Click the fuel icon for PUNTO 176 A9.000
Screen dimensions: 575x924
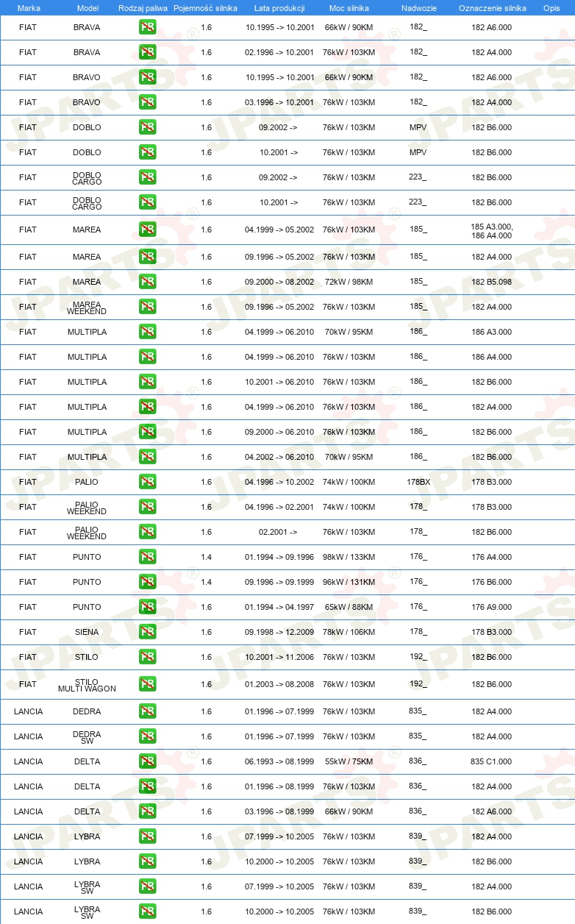point(147,607)
